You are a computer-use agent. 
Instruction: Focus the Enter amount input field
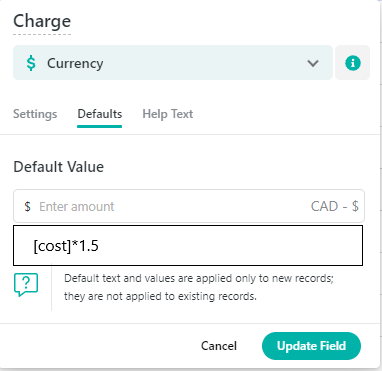(x=189, y=206)
